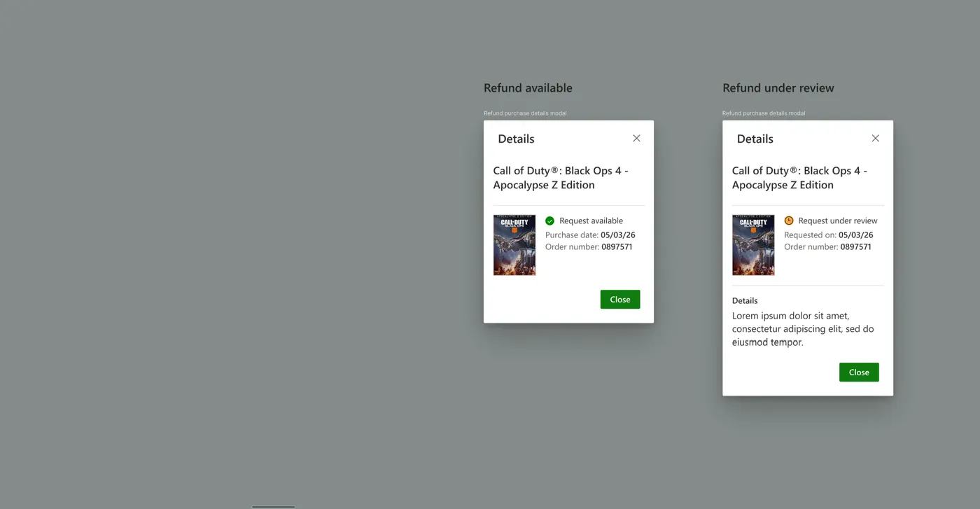Select the game cover thumbnail in Refund under review modal
980x509 pixels.
point(753,245)
